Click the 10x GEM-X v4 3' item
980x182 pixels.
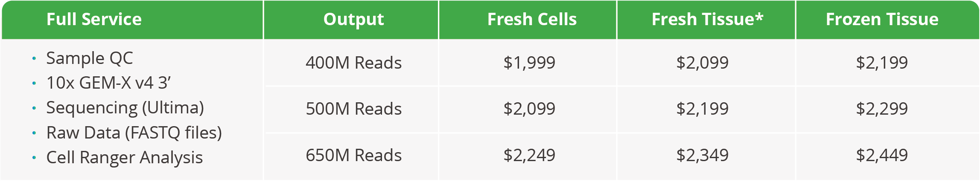click(x=108, y=83)
